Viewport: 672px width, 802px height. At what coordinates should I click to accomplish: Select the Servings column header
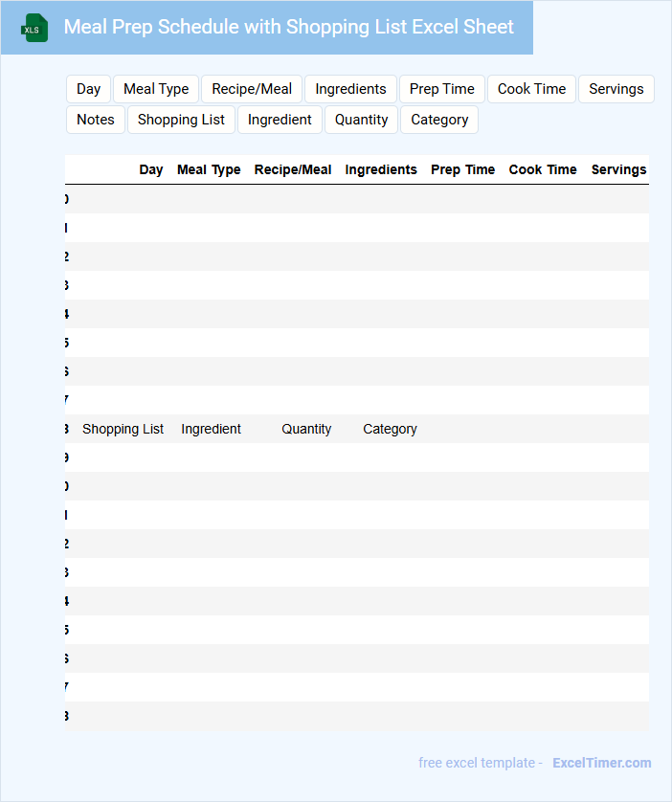click(x=618, y=169)
